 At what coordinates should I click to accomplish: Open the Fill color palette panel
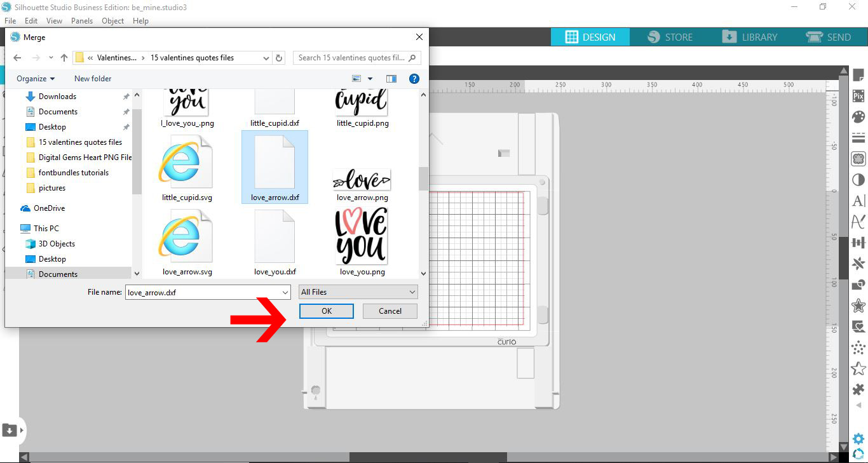(858, 117)
